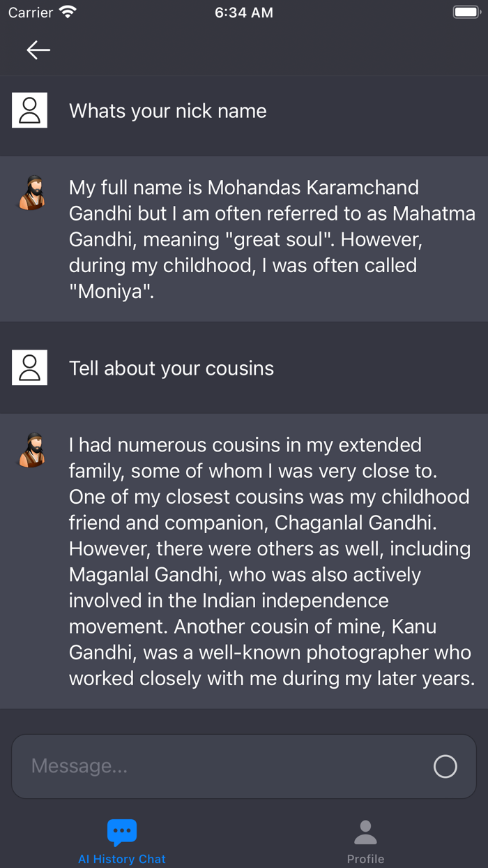Tap the Gandhi avatar beside the nickname answer

31,193
